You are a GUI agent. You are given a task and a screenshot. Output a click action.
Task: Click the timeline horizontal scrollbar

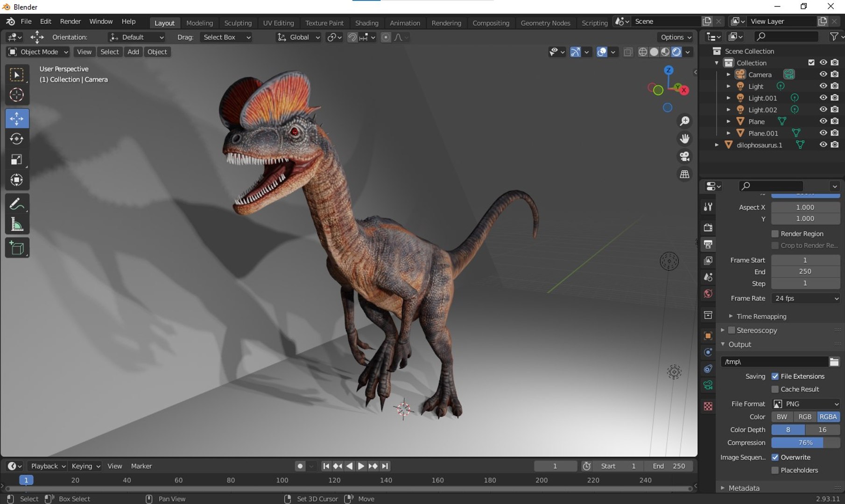click(x=348, y=489)
